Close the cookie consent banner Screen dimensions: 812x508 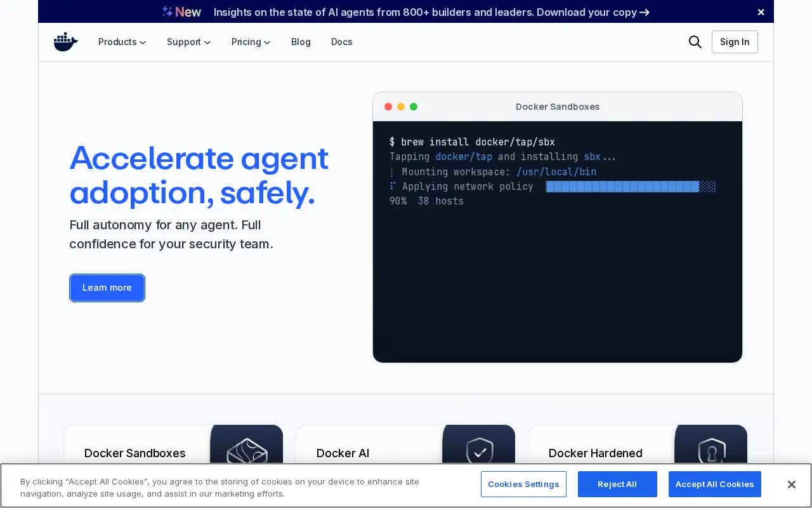[791, 485]
